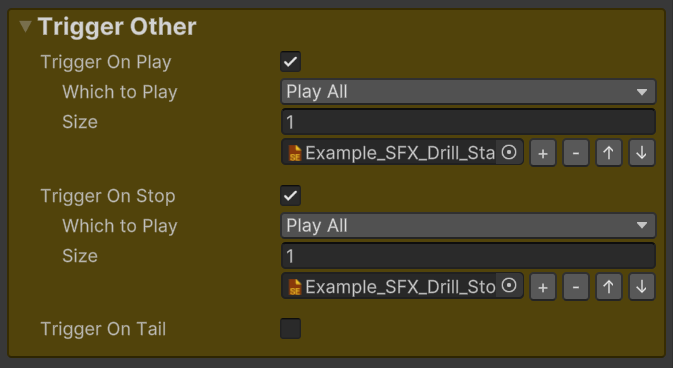Image resolution: width=673 pixels, height=368 pixels.
Task: Collapse the Trigger Other section
Action: pyautogui.click(x=26, y=27)
